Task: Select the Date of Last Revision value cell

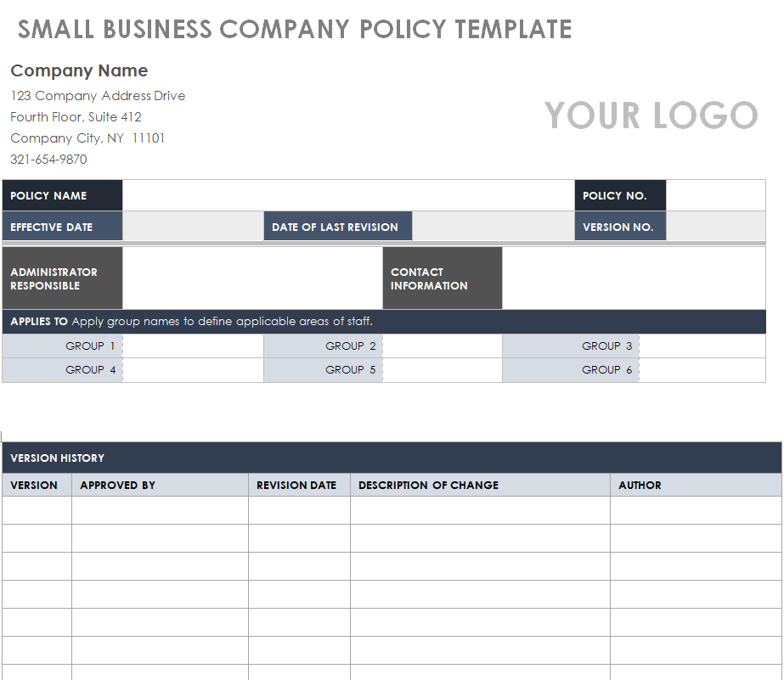Action: 493,227
